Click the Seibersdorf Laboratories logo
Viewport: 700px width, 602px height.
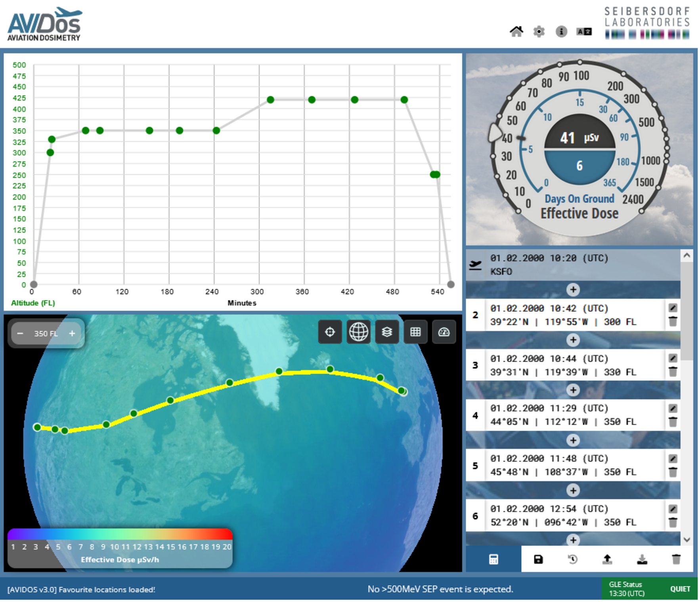tap(647, 23)
